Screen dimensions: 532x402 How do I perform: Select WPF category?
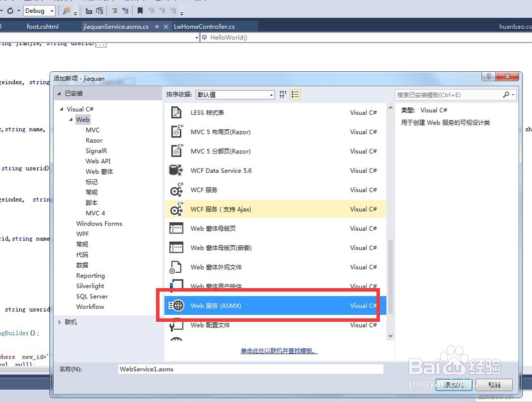tap(82, 234)
